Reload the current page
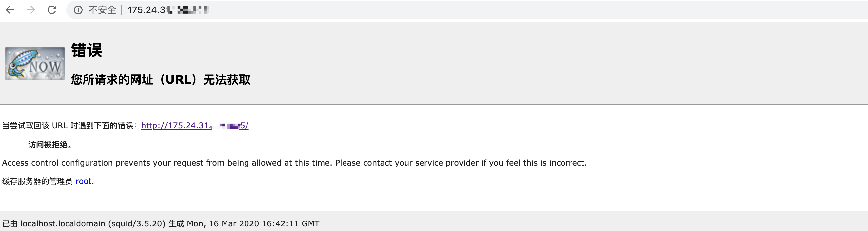Screen dimensions: 868x231 tap(52, 10)
